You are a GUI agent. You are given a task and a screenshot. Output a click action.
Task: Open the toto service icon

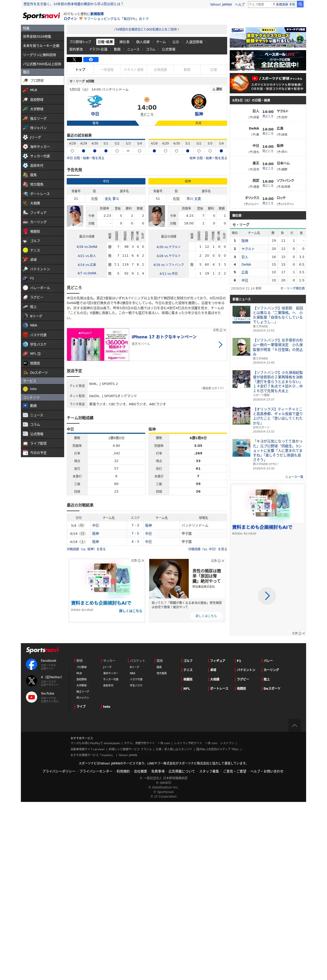25,389
